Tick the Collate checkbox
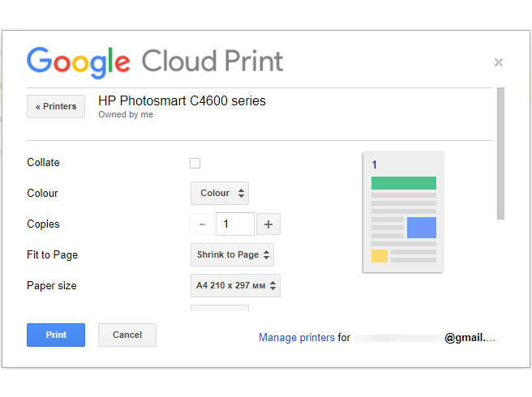This screenshot has width=532, height=397. click(195, 163)
